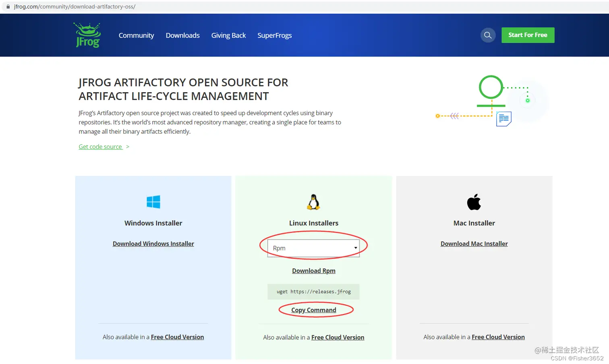Click the artifact life-cycle illustration
609x364 pixels.
click(492, 101)
